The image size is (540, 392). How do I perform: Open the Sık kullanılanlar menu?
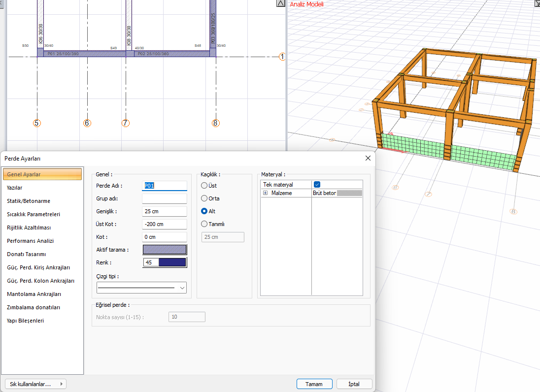pyautogui.click(x=36, y=384)
